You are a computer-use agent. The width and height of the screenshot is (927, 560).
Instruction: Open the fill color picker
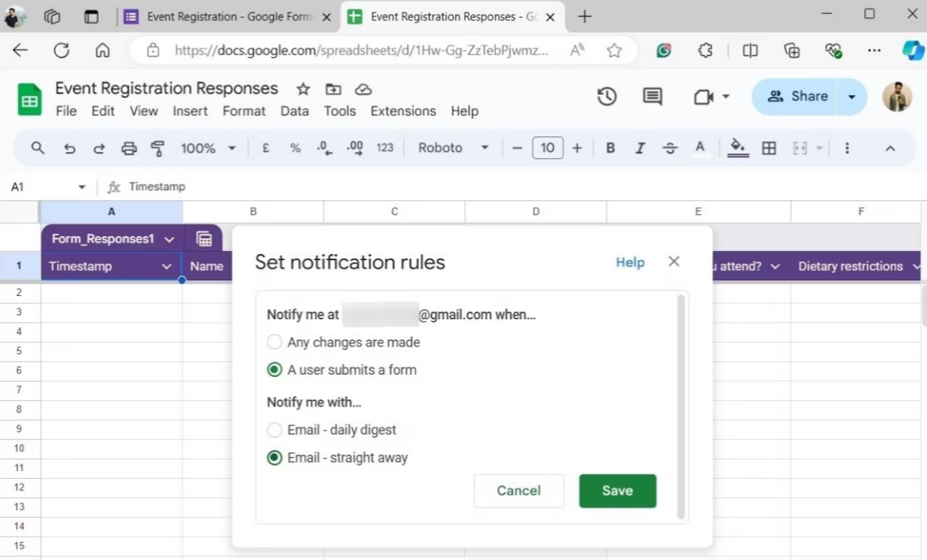pos(737,148)
